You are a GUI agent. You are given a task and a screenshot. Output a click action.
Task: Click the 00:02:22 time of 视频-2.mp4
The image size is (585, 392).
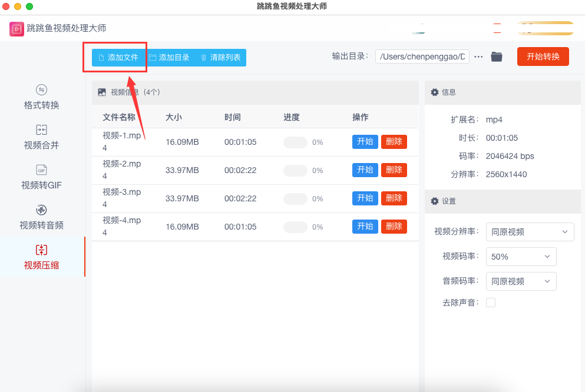[x=240, y=170]
